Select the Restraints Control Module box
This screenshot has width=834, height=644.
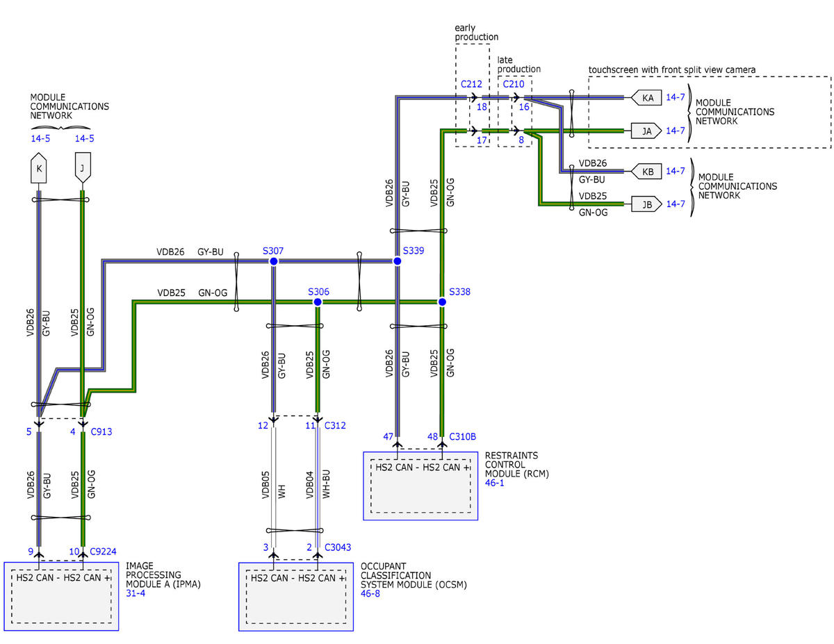(420, 486)
